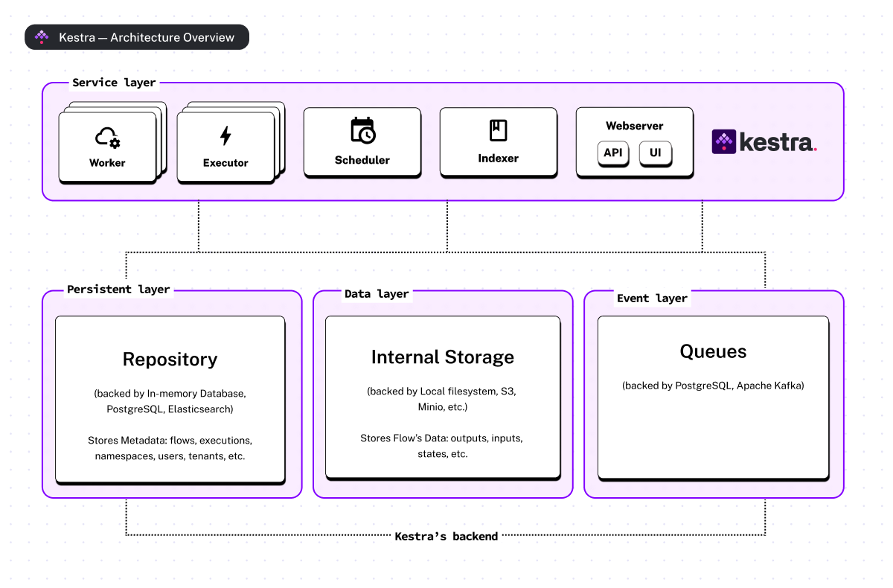The width and height of the screenshot is (893, 588).
Task: Click the Executor lightning bolt icon
Action: [x=225, y=135]
